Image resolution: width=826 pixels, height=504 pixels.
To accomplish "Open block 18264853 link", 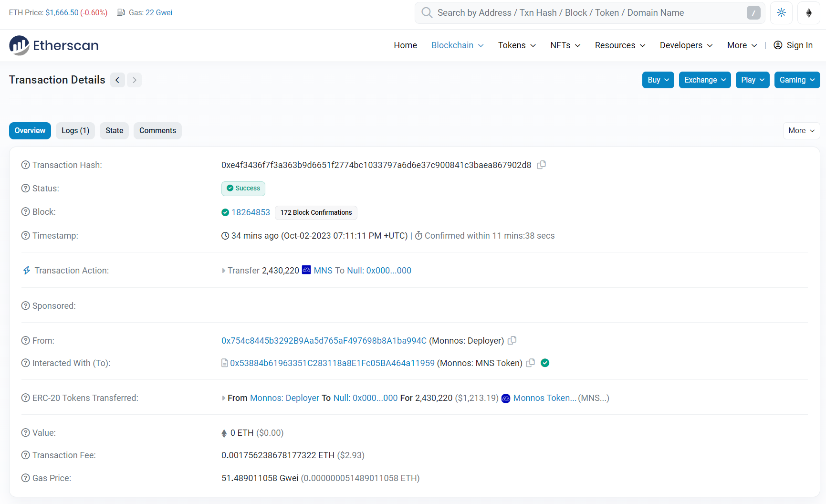I will [x=251, y=212].
